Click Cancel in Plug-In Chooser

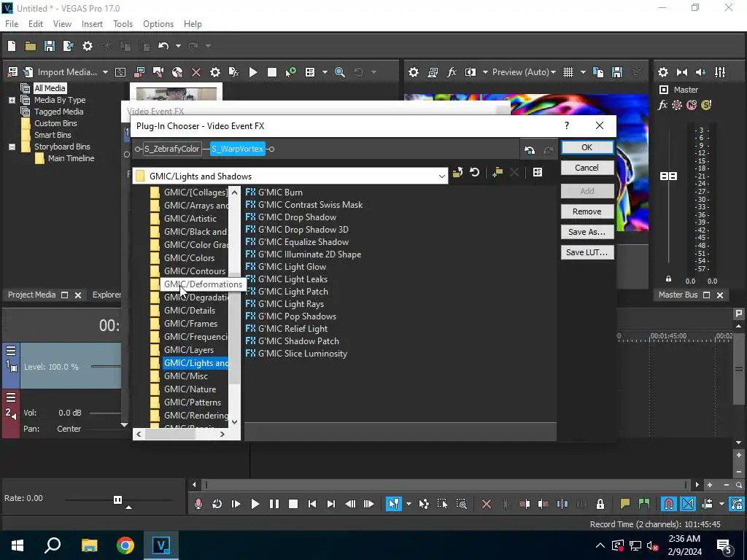pyautogui.click(x=587, y=168)
